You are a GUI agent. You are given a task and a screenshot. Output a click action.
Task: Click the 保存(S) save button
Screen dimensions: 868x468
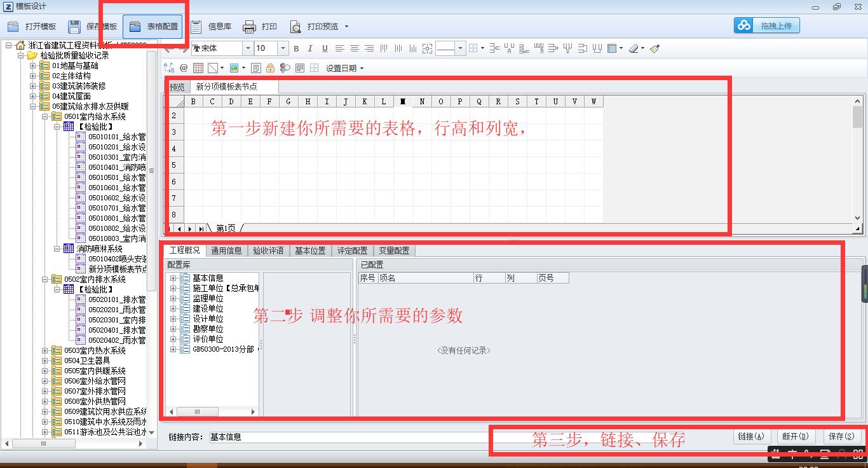tap(842, 436)
